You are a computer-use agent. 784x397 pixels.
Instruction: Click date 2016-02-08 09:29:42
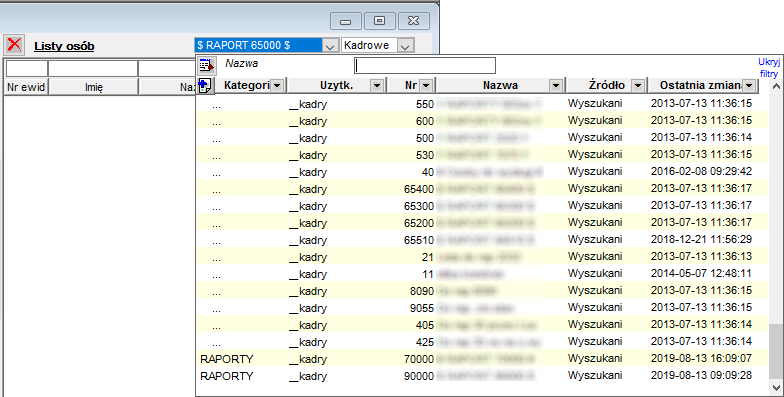(701, 171)
